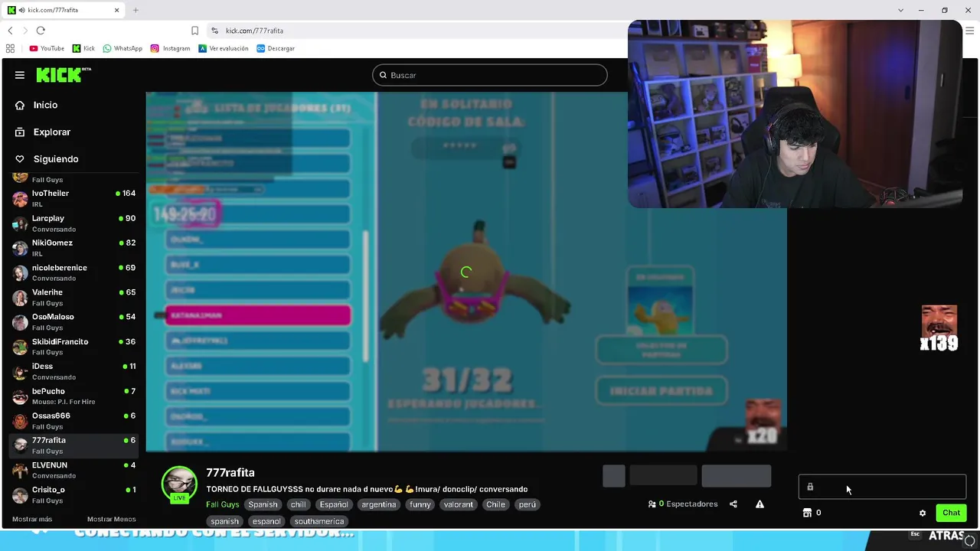Screen dimensions: 980x551
Task: Select the argentina tag
Action: [379, 504]
